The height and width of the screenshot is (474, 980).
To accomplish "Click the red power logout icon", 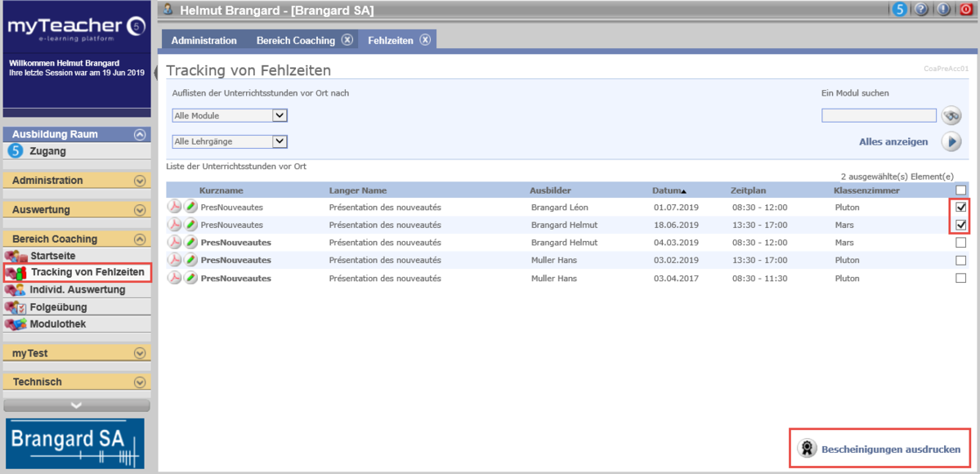I will coord(966,10).
